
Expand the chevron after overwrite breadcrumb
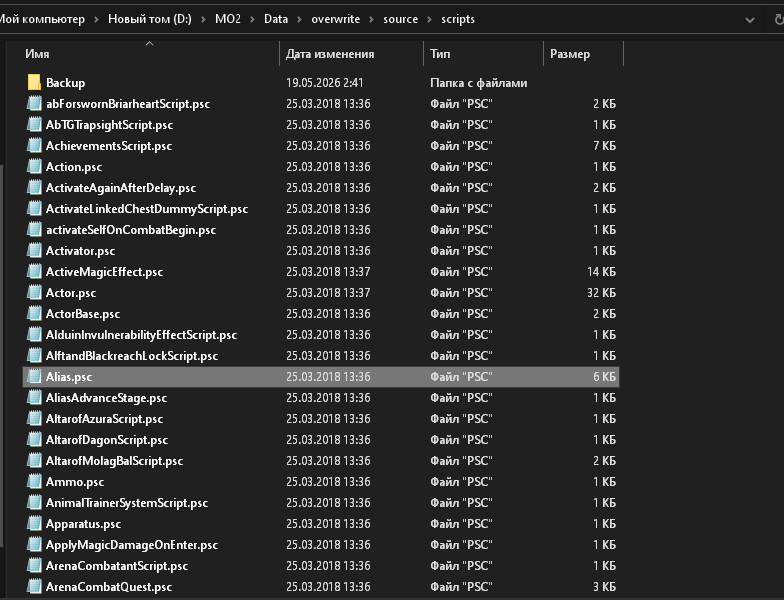pos(372,20)
